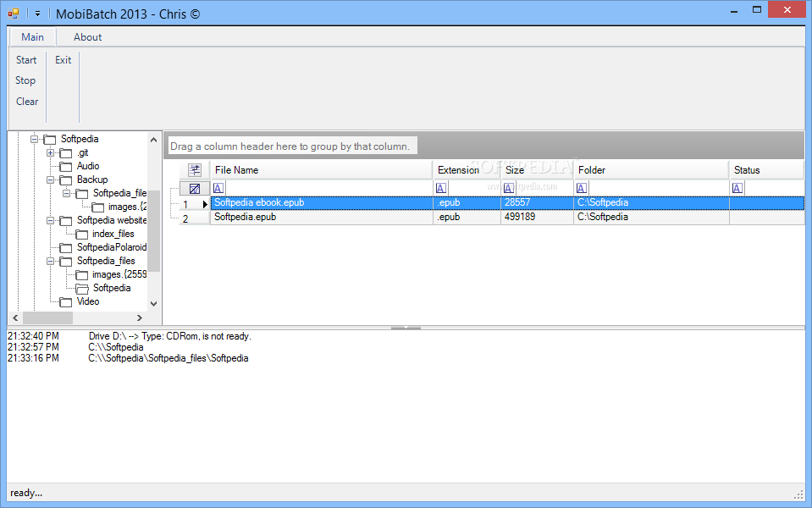Click the size cell 28557

pyautogui.click(x=537, y=203)
